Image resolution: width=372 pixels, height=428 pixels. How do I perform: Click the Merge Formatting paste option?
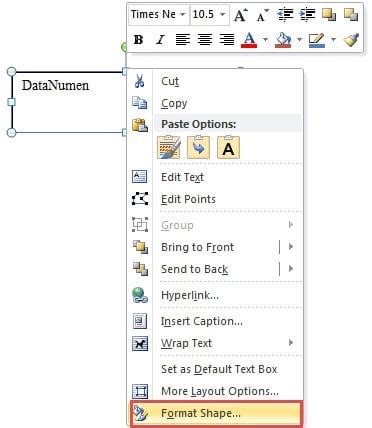point(199,147)
